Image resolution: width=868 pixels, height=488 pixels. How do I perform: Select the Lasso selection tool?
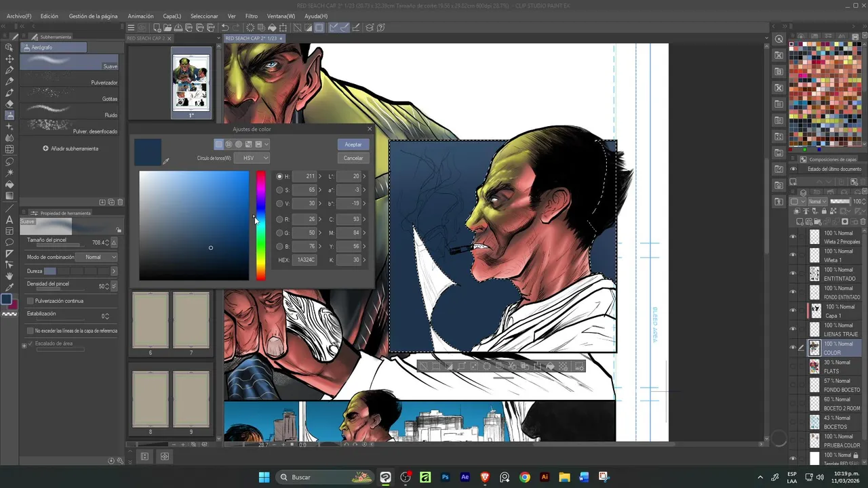9,161
